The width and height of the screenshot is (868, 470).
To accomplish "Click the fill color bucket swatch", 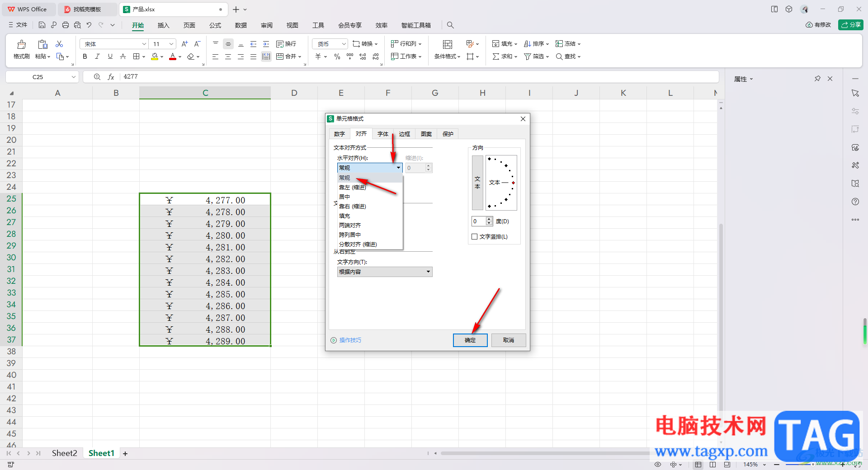I will pos(155,56).
